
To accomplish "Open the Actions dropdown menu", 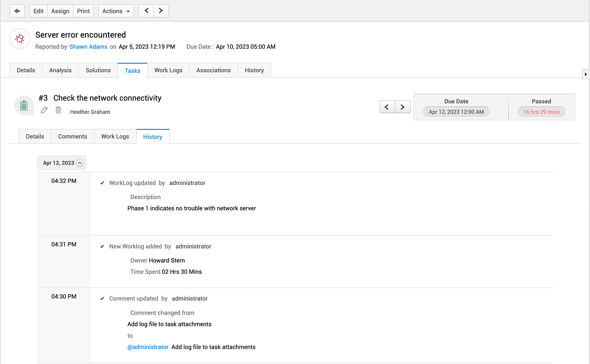I will 116,11.
